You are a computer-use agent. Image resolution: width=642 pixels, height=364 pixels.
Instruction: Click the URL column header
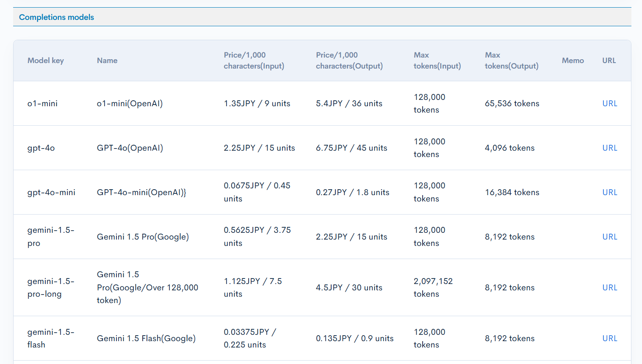point(609,61)
